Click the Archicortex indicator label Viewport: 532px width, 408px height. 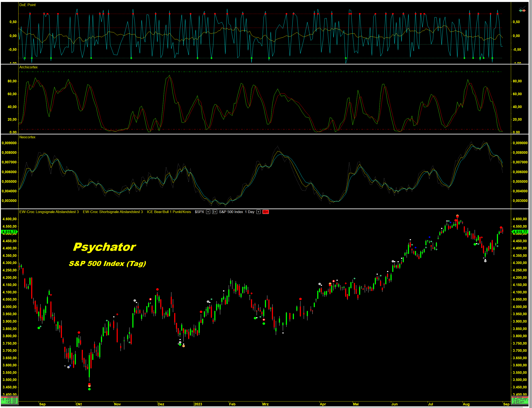pyautogui.click(x=28, y=67)
